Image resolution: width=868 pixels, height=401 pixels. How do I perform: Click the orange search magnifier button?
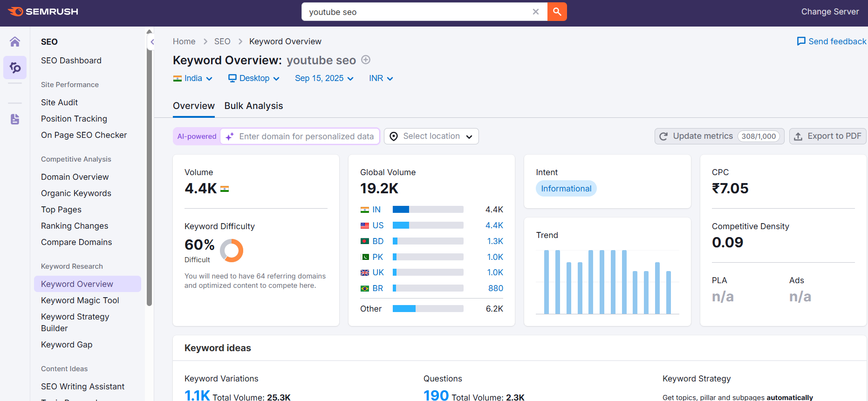click(x=557, y=12)
